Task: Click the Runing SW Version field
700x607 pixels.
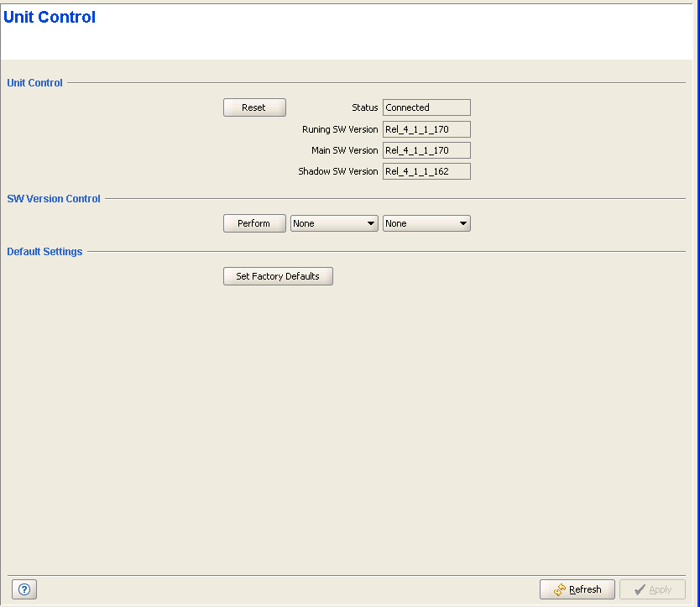Action: coord(426,129)
